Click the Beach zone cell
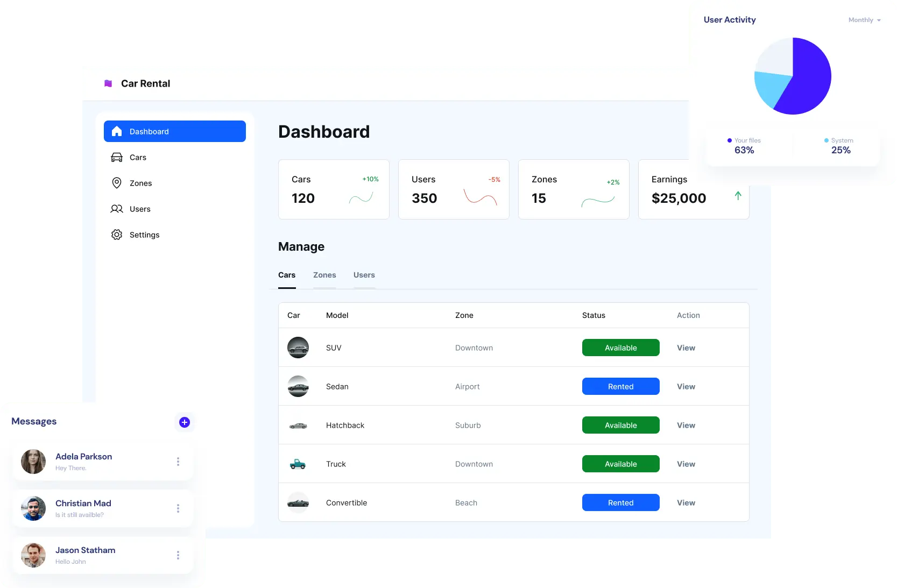Screen dimensions: 897x588 [x=467, y=502]
